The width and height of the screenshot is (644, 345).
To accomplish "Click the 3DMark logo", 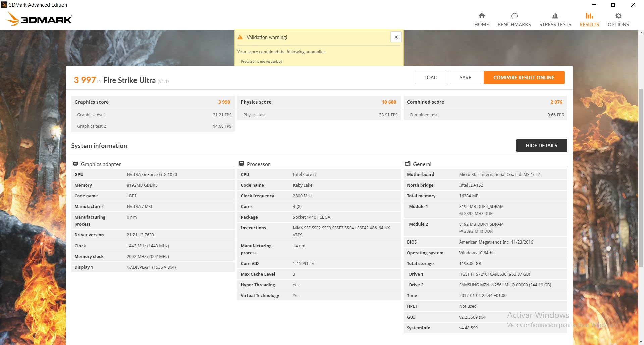I will [x=39, y=19].
